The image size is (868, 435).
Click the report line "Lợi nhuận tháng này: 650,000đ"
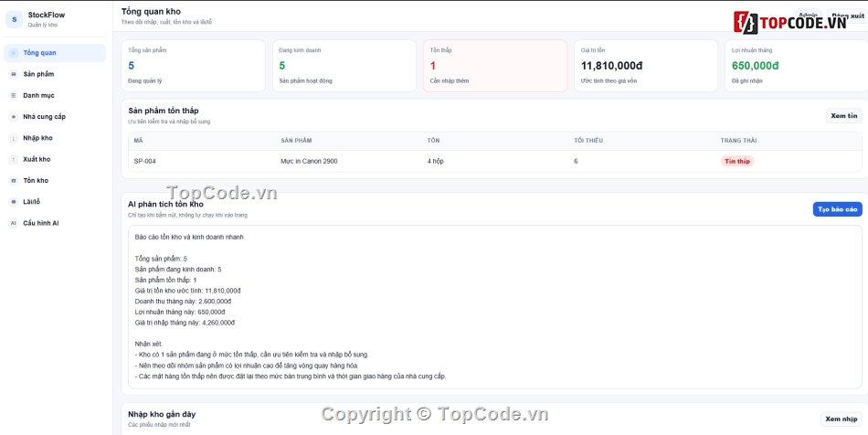(x=180, y=313)
